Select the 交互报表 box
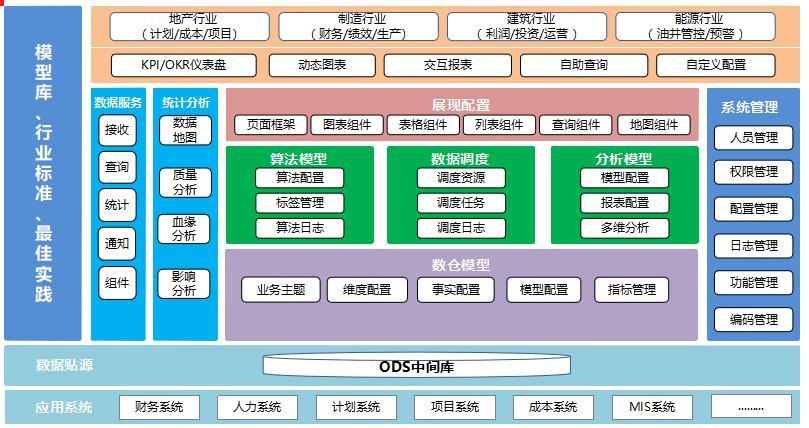Screen dimensions: 809x428 (x=447, y=65)
